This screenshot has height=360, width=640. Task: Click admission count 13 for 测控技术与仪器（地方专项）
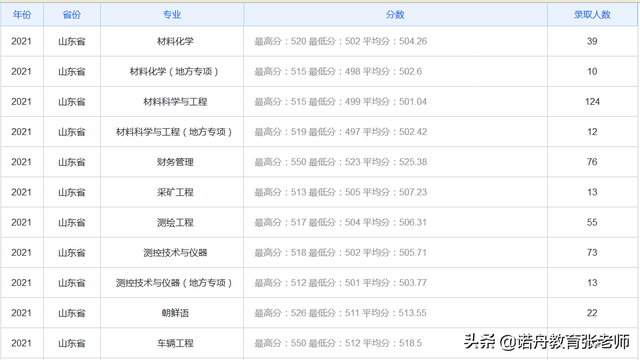[x=592, y=283]
